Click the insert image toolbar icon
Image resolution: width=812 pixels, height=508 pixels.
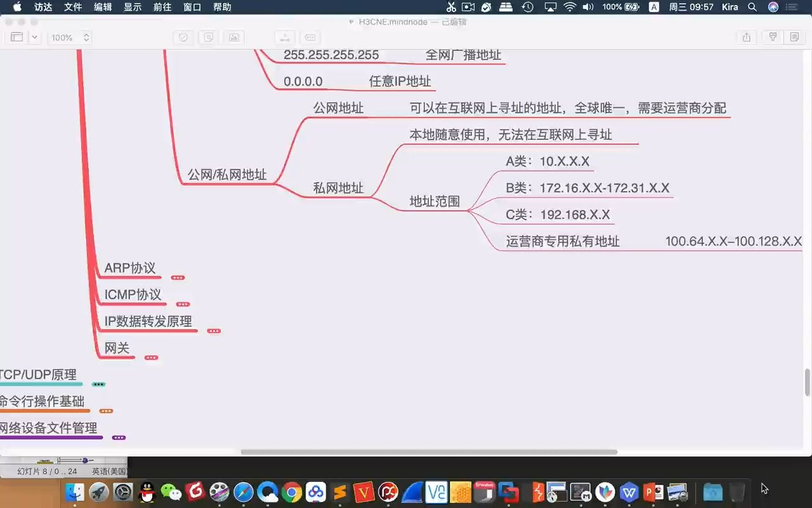point(234,37)
